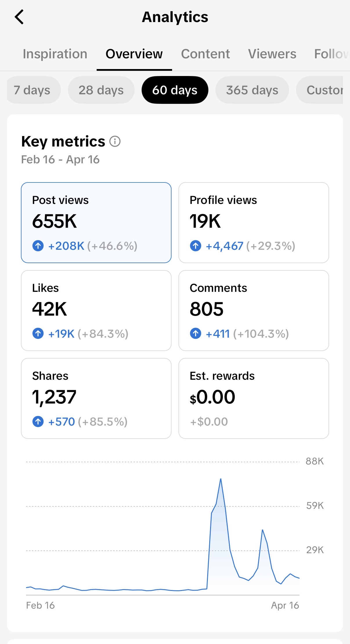Tap Profile views up-arrow trend icon

tap(196, 246)
